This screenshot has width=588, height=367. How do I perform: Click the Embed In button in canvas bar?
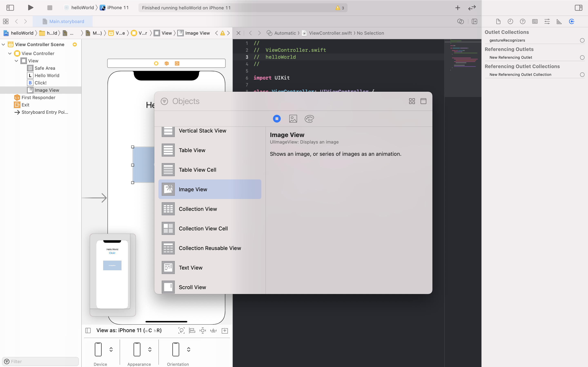point(225,330)
